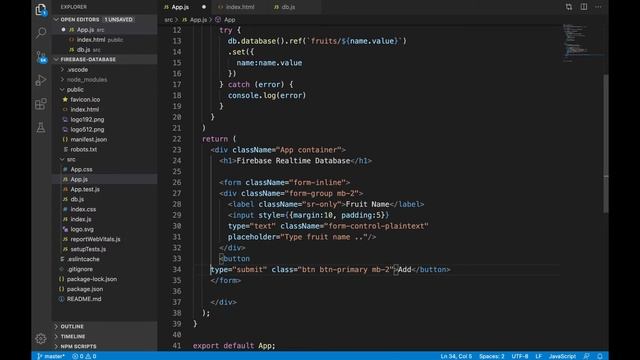Select index.html public in Open Editors
Image resolution: width=640 pixels, height=360 pixels.
coord(104,40)
